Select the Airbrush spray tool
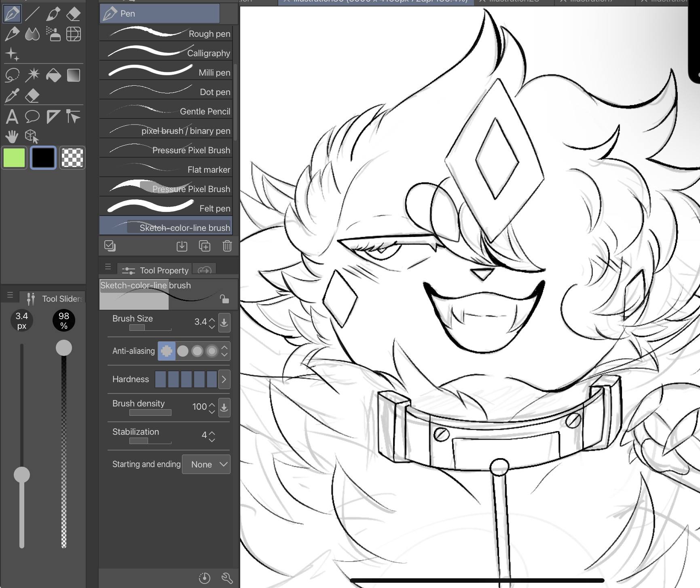 [x=53, y=34]
